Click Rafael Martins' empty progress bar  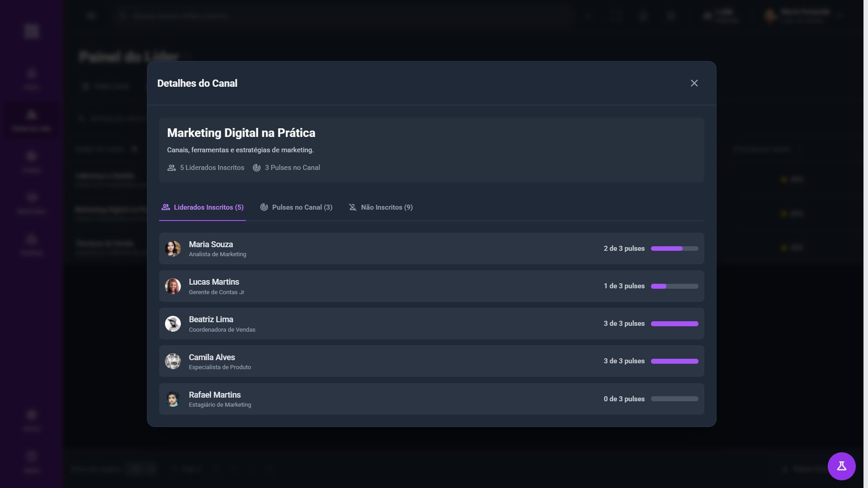click(x=674, y=399)
